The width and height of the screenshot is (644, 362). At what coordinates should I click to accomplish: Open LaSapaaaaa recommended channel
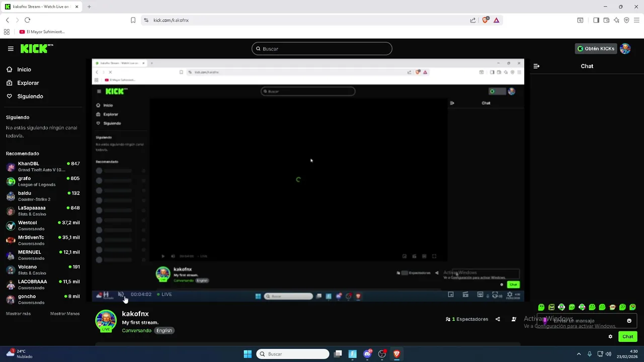point(43,211)
